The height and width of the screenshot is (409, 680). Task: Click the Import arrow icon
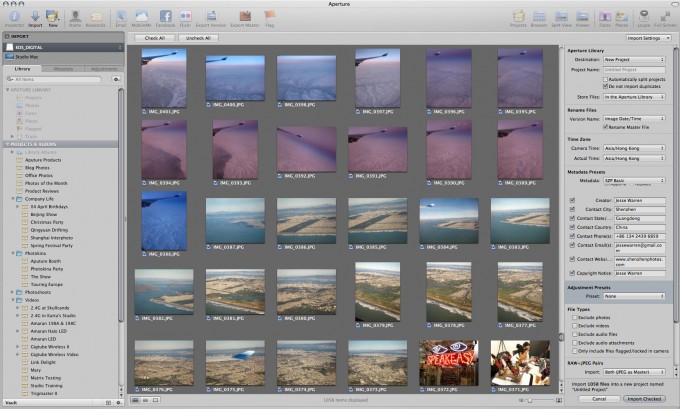35,17
